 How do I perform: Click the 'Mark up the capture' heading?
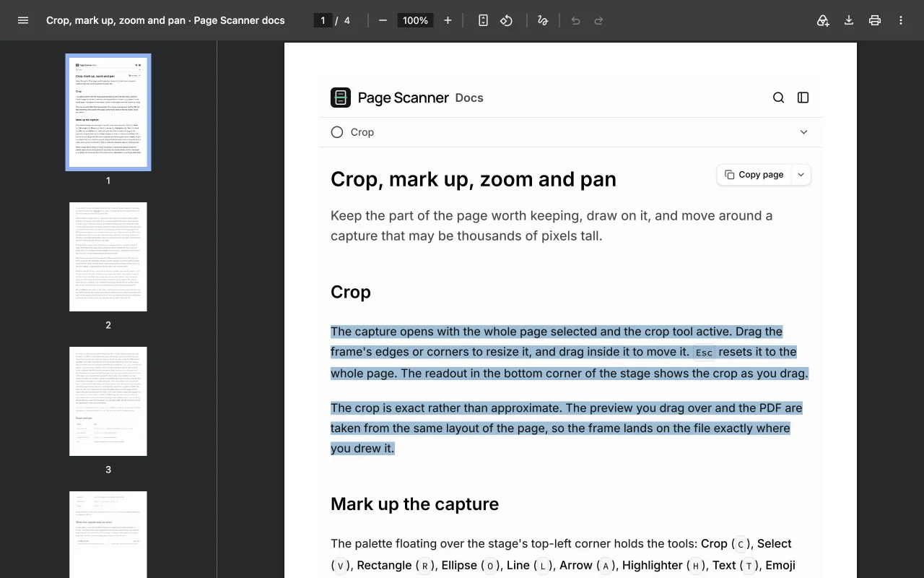(x=414, y=504)
